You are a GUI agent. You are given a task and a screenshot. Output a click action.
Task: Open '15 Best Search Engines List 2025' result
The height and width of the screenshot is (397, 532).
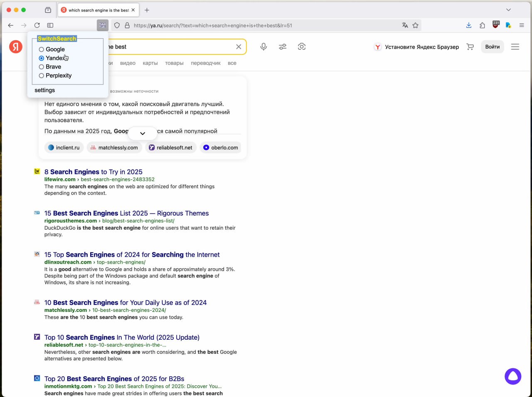pyautogui.click(x=127, y=213)
